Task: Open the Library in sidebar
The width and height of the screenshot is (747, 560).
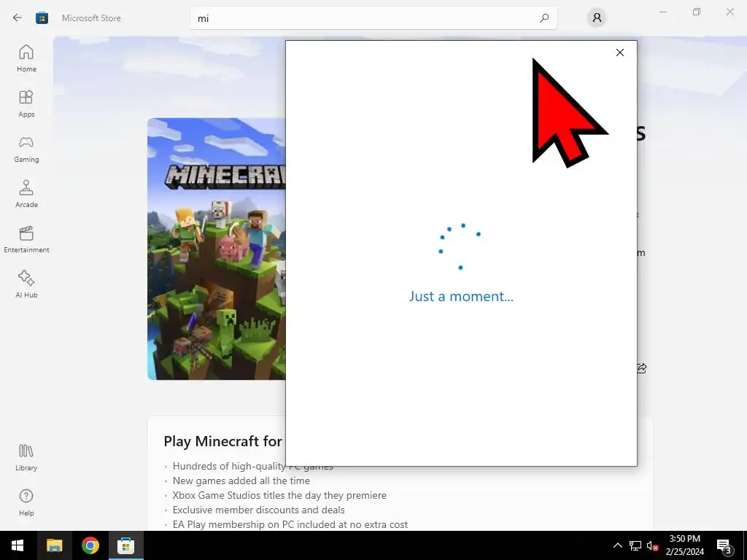Action: 26,458
